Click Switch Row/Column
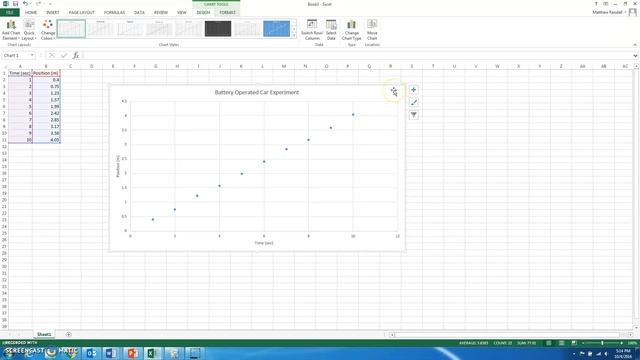Image resolution: width=640 pixels, height=360 pixels. [x=312, y=30]
